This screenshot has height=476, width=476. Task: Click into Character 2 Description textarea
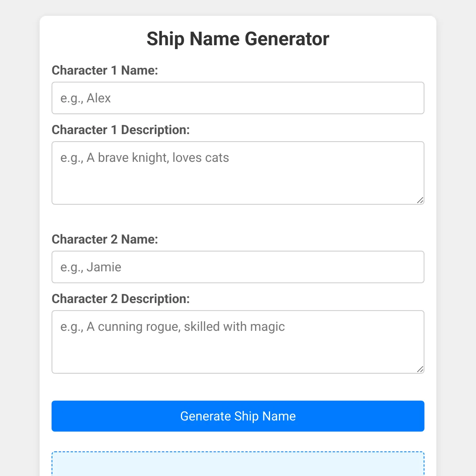(x=238, y=342)
